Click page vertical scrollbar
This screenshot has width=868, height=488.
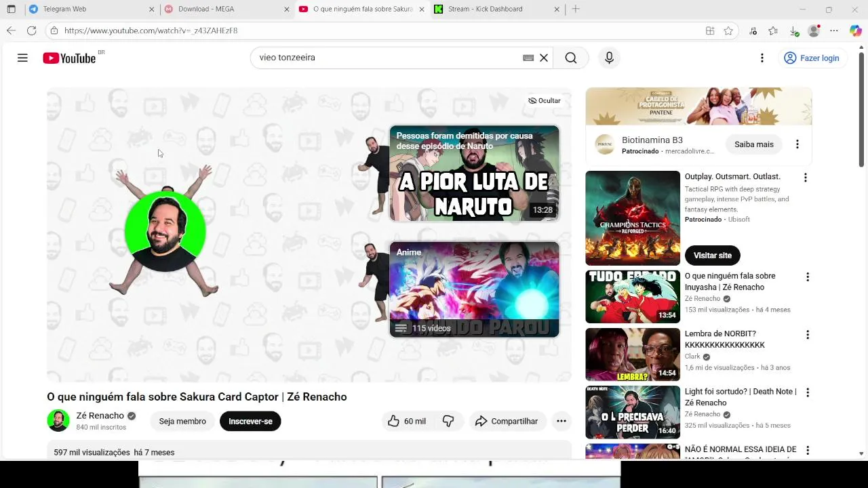(x=862, y=108)
